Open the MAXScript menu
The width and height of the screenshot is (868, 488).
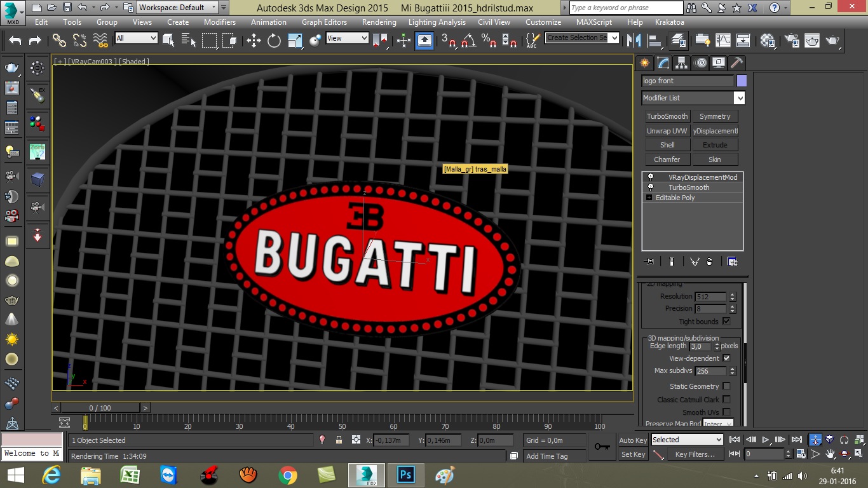click(x=594, y=22)
